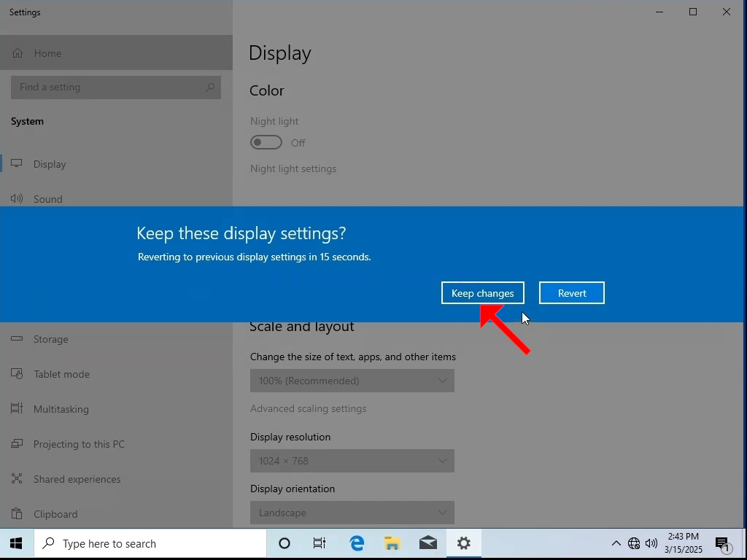Image resolution: width=747 pixels, height=560 pixels.
Task: Open the Windows Start menu
Action: pos(16,543)
